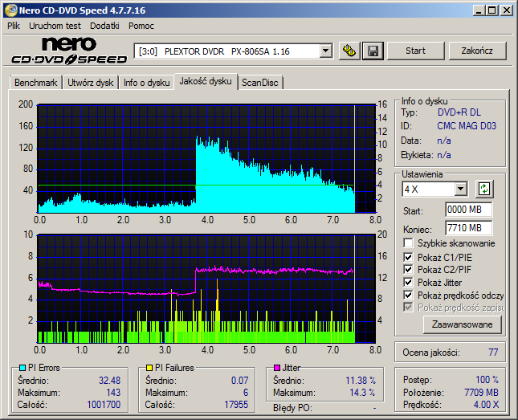Click the Postęp value 100 %
The width and height of the screenshot is (518, 420).
(x=487, y=380)
